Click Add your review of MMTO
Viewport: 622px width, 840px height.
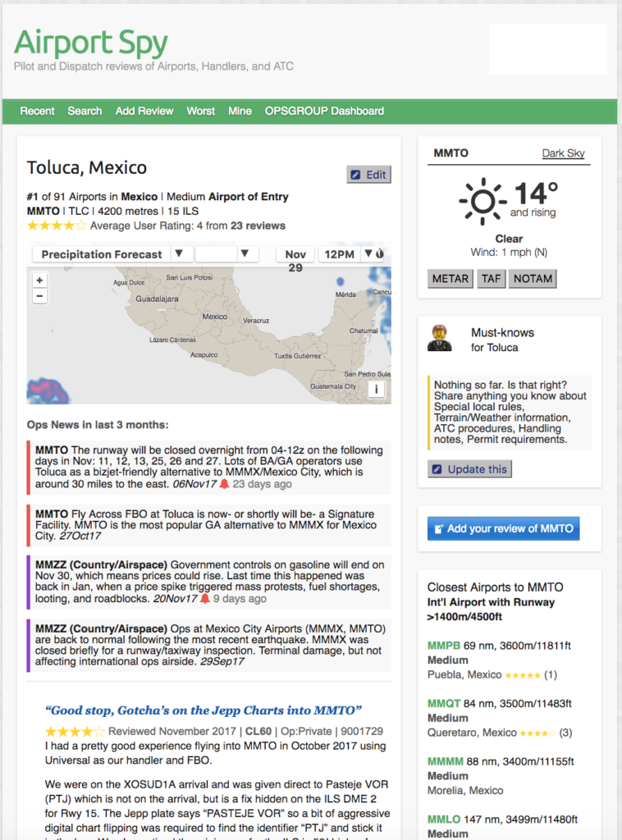pos(503,528)
